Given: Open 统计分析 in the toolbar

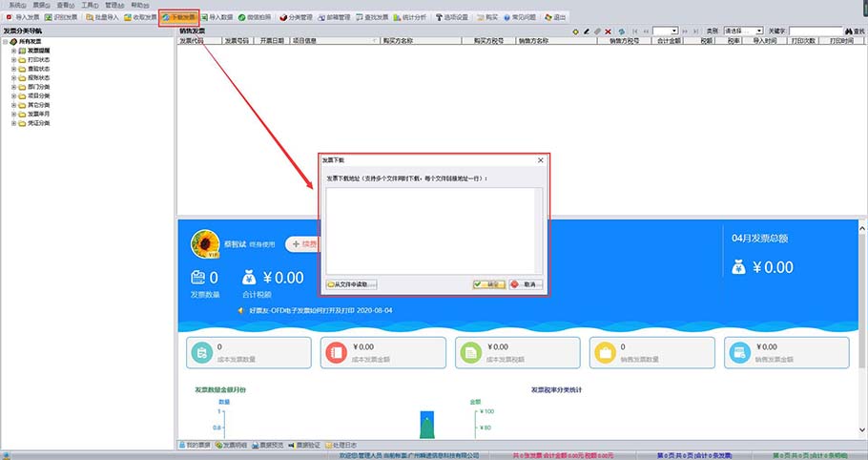Looking at the screenshot, I should click(410, 18).
